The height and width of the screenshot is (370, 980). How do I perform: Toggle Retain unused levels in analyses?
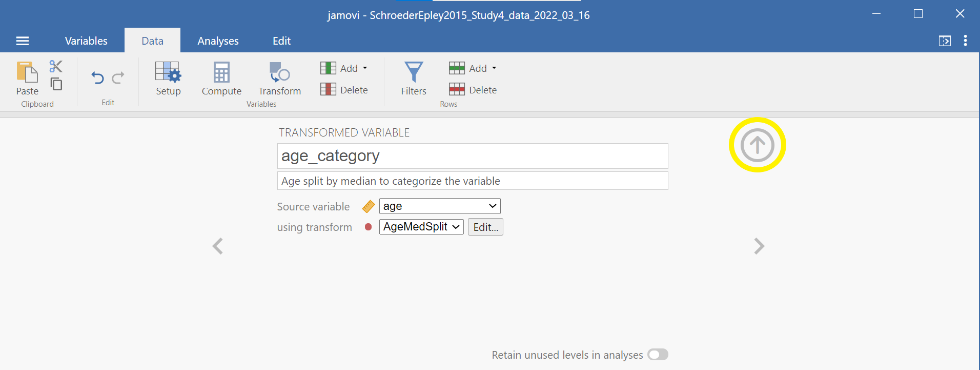[x=658, y=355]
